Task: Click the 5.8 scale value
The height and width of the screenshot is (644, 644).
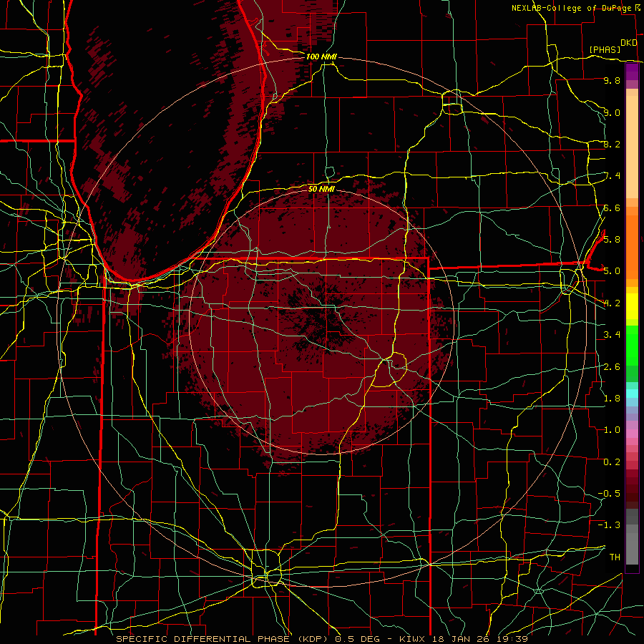Action: click(612, 239)
